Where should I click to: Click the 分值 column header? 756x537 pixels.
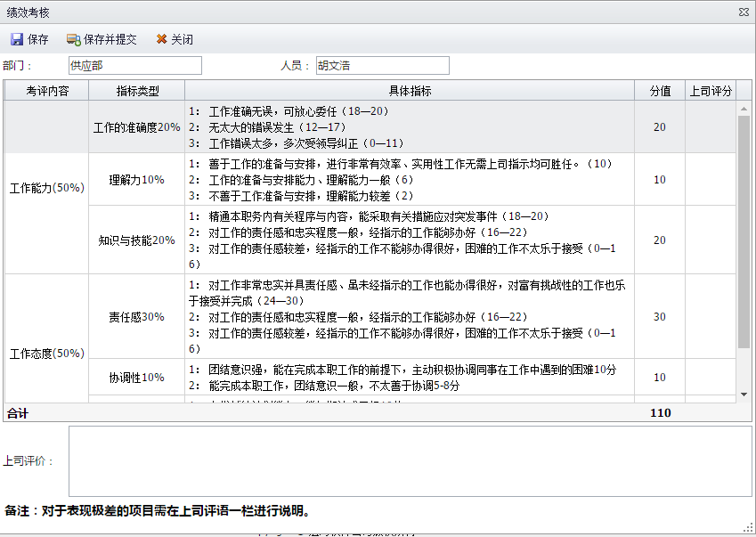660,91
